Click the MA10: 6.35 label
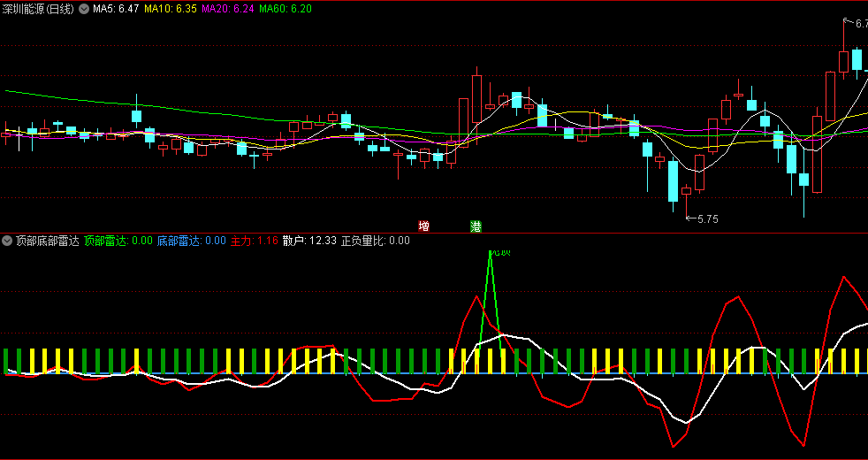 pyautogui.click(x=171, y=9)
